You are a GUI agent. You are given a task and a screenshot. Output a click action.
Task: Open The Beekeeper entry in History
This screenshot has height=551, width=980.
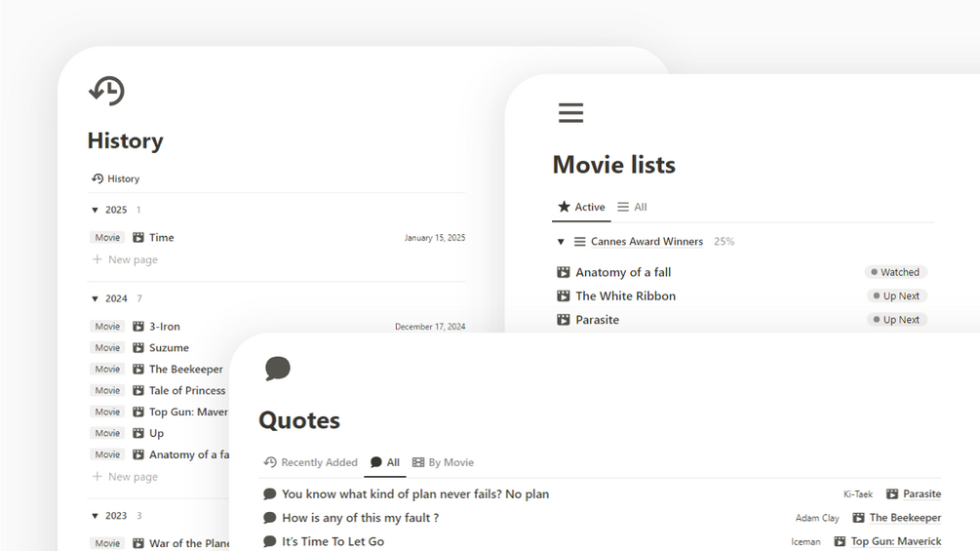tap(185, 369)
